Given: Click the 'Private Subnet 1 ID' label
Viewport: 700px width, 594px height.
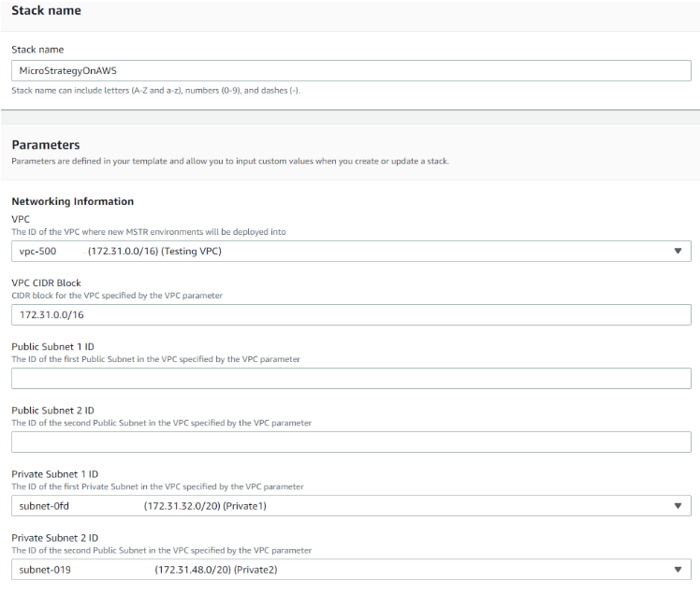Looking at the screenshot, I should 55,474.
